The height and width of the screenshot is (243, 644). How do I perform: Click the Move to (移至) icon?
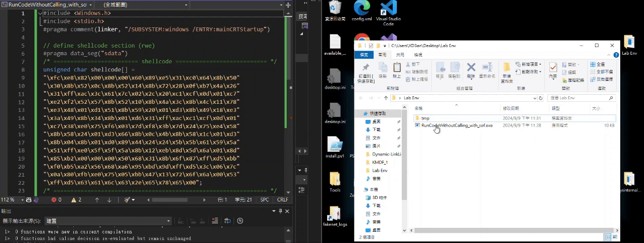pyautogui.click(x=440, y=70)
